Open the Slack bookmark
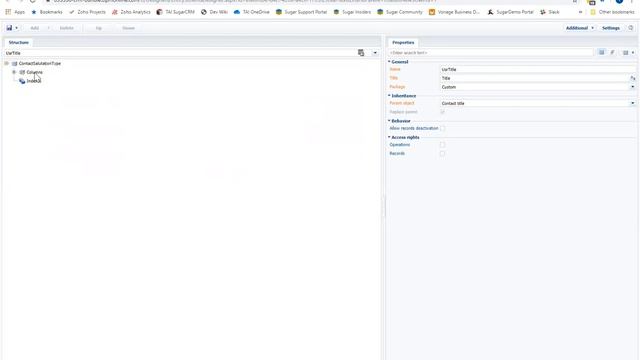 click(549, 12)
